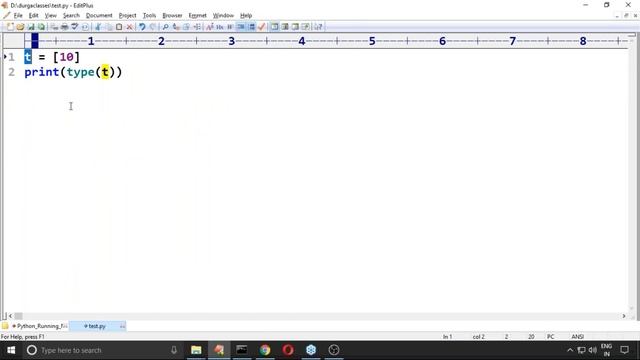The image size is (640, 360).
Task: Click the microphone icon in the search box
Action: coord(174,350)
